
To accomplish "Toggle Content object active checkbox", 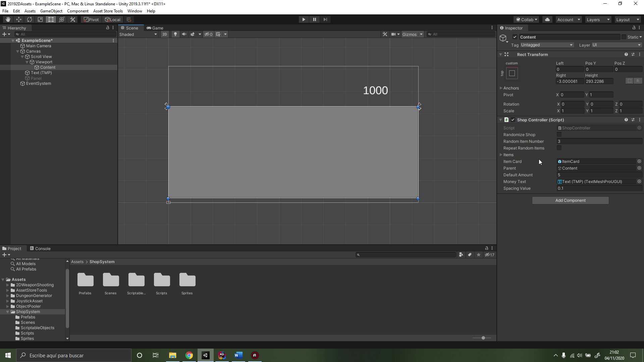I will coord(515,37).
